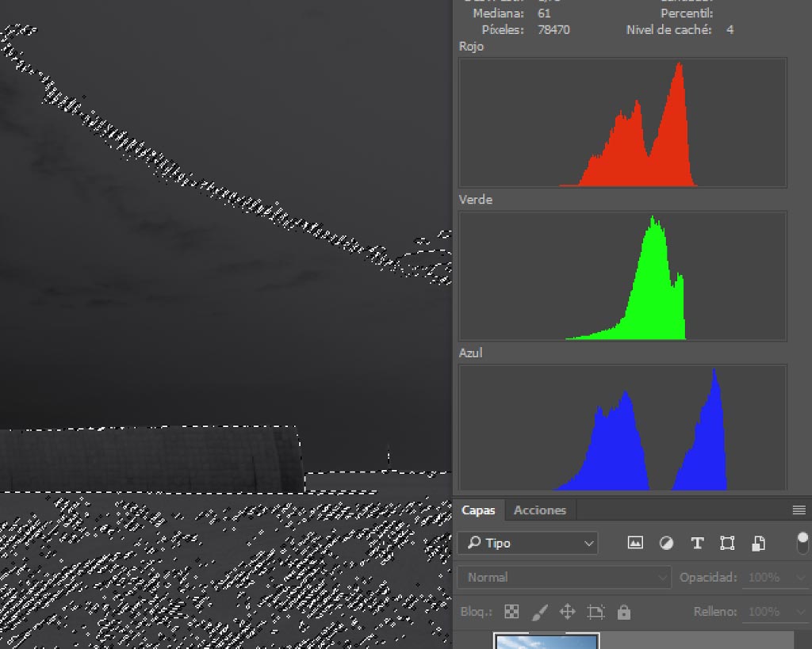
Task: Lock image pixels brush icon
Action: point(539,613)
